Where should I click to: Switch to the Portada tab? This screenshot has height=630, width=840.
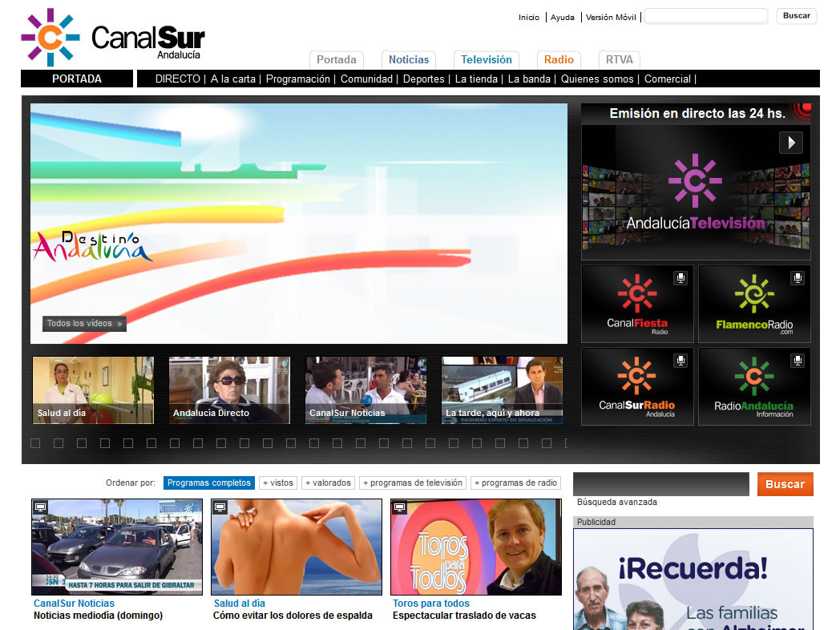coord(337,59)
